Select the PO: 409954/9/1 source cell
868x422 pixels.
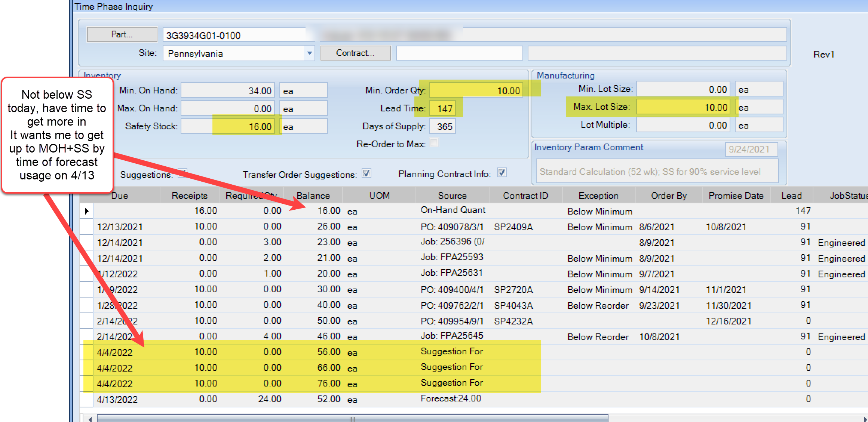pos(452,321)
